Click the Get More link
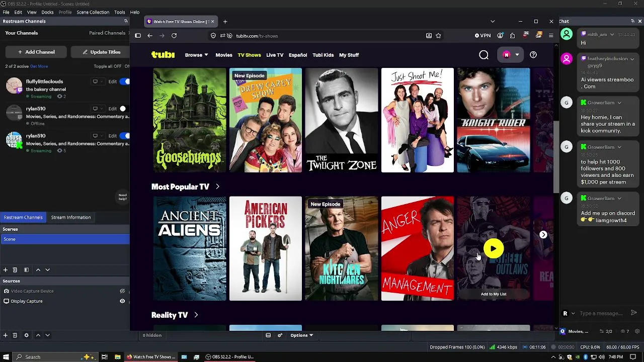 point(39,66)
